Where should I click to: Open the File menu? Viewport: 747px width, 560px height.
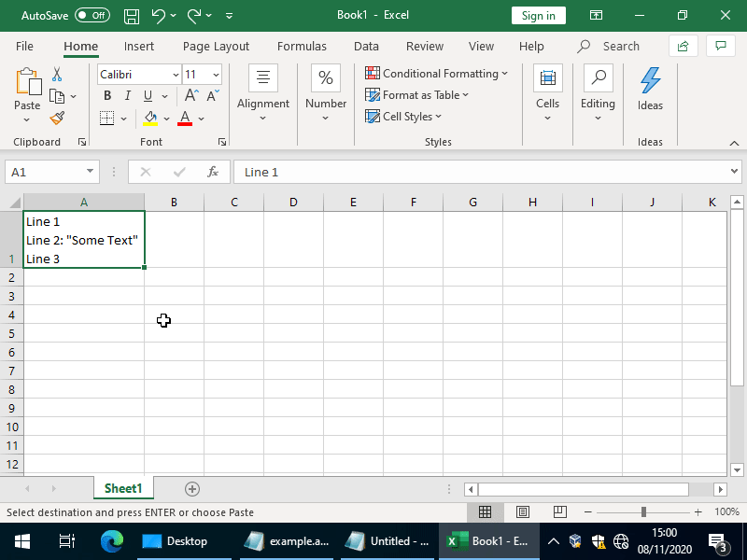pos(24,46)
